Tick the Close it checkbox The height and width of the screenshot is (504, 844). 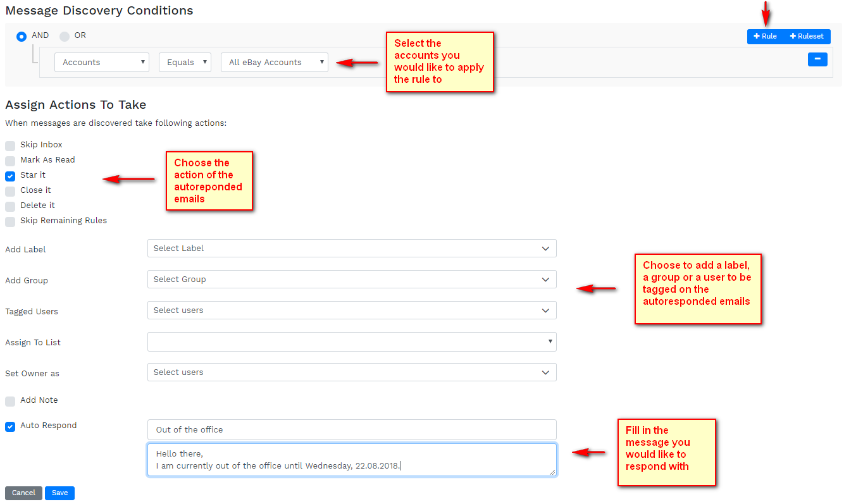(10, 191)
